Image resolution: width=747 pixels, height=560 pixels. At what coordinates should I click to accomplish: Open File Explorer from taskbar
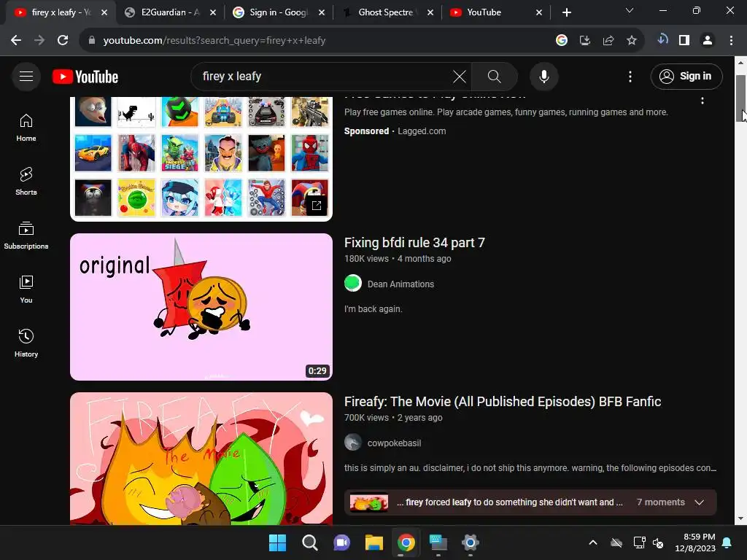[x=374, y=542]
